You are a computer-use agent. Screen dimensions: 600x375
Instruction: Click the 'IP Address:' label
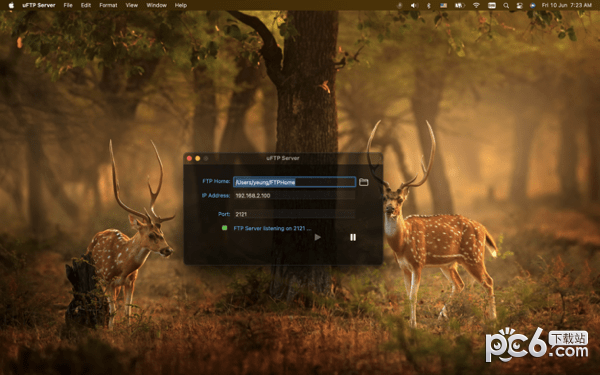[216, 196]
